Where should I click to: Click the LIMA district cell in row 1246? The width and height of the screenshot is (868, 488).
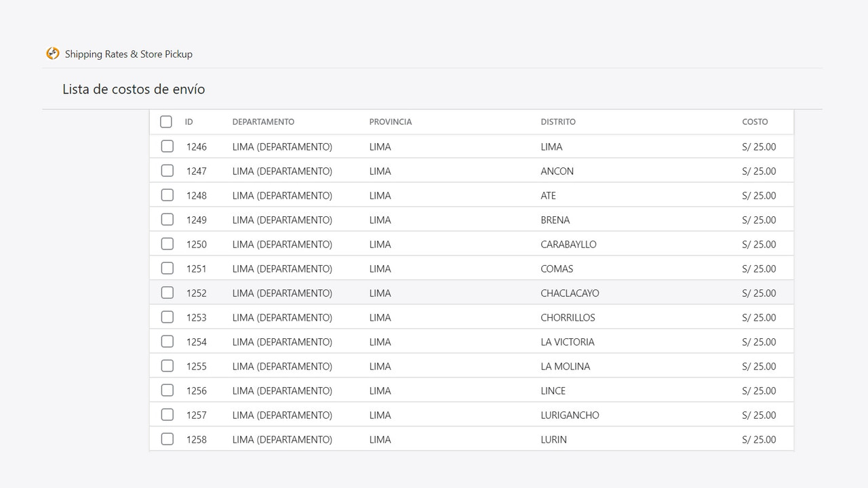coord(551,147)
